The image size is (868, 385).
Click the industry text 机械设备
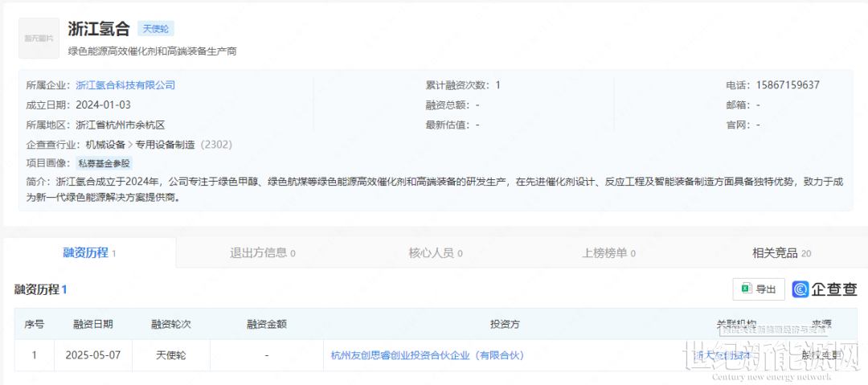coord(105,145)
